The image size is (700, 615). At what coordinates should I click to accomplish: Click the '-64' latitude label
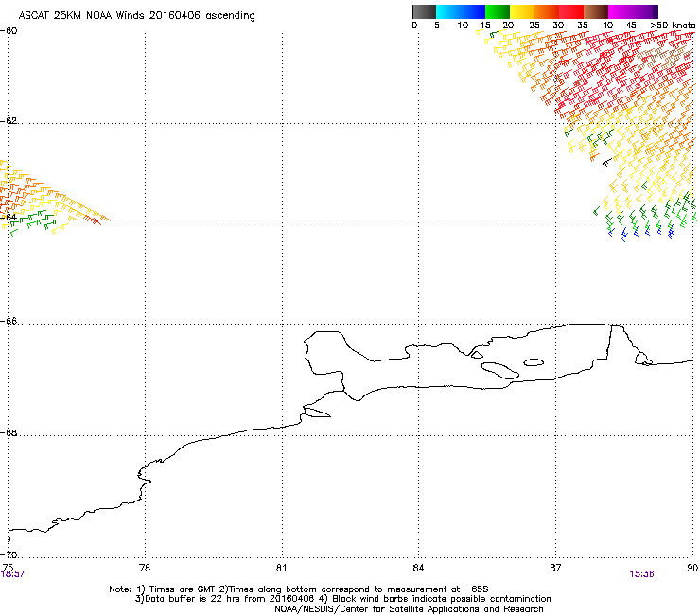9,217
